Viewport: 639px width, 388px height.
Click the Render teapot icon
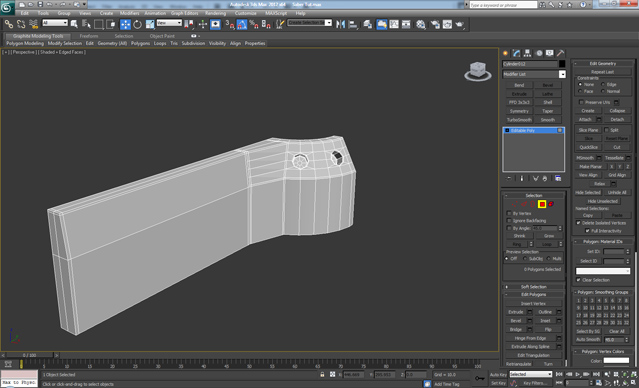click(460, 24)
